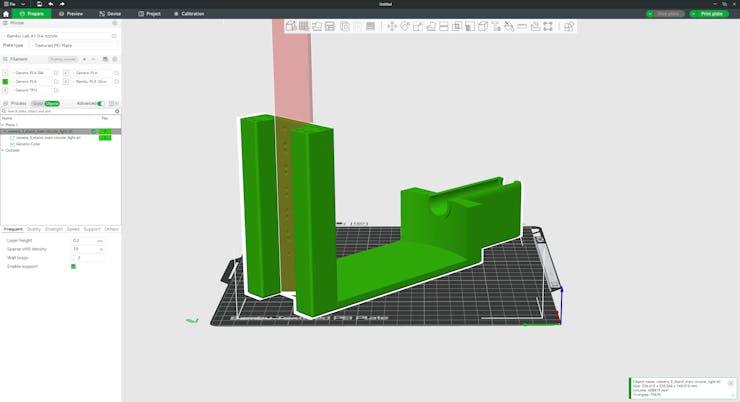This screenshot has height=402, width=740.
Task: Open the Generic TPU filament dropdown
Action: coord(31,90)
